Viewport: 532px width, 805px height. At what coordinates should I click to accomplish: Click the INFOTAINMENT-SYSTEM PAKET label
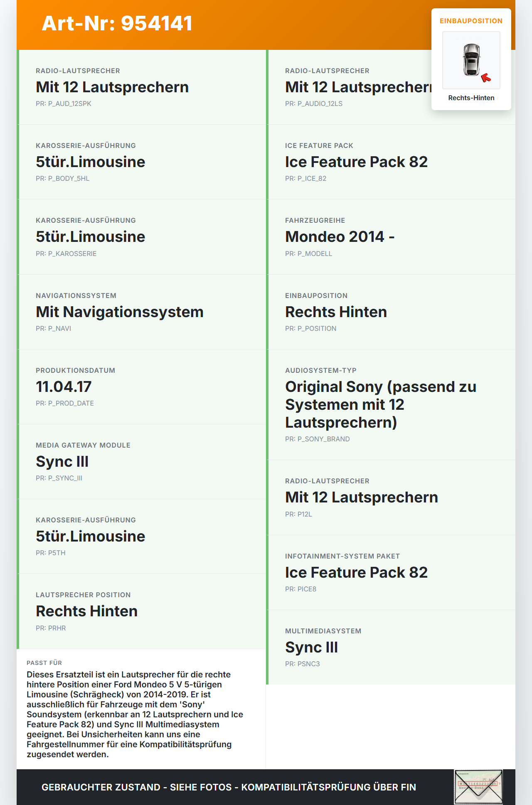point(342,556)
